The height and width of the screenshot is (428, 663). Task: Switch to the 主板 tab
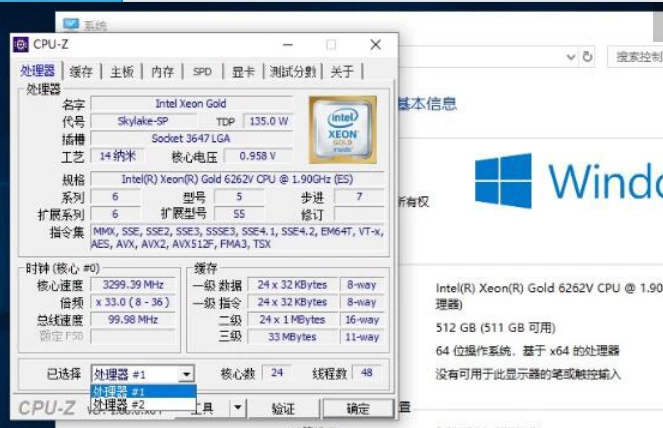122,72
